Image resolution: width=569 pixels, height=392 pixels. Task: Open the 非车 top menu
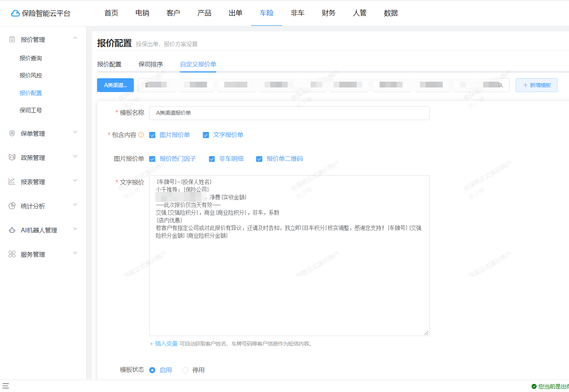298,13
